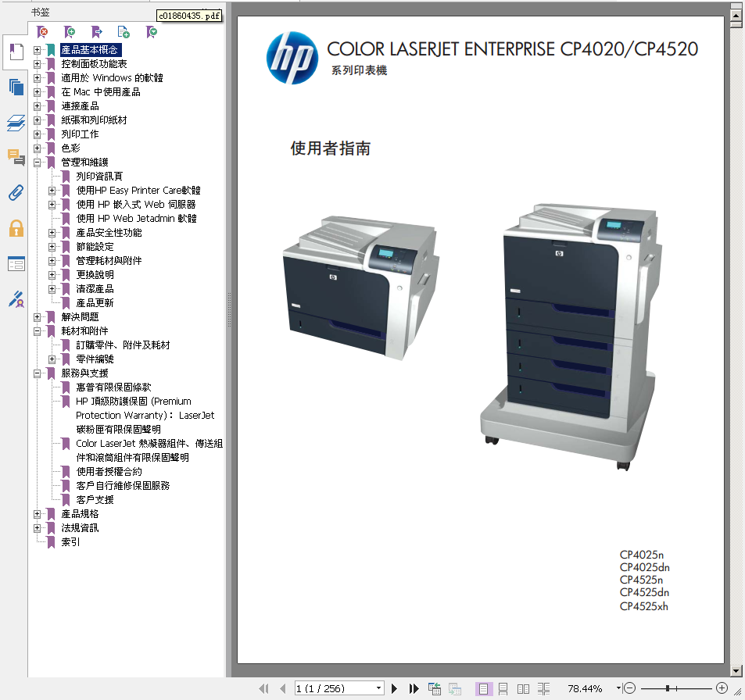745x700 pixels.
Task: Expand the 法規資訊 bookmark
Action: click(37, 528)
